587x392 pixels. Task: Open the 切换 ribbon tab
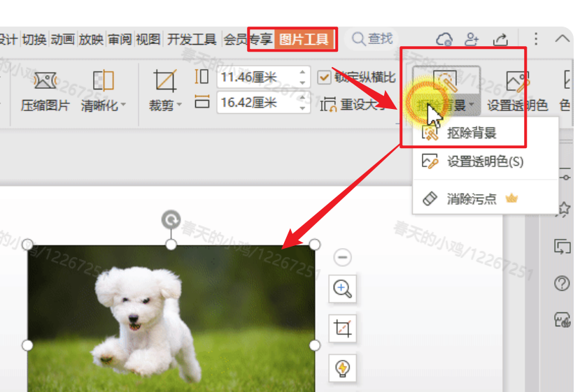tap(34, 39)
